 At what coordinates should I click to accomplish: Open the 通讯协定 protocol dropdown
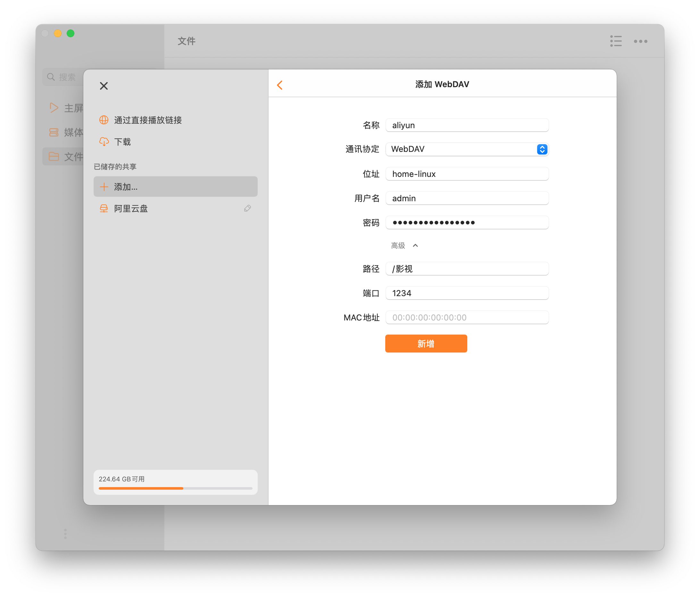467,149
